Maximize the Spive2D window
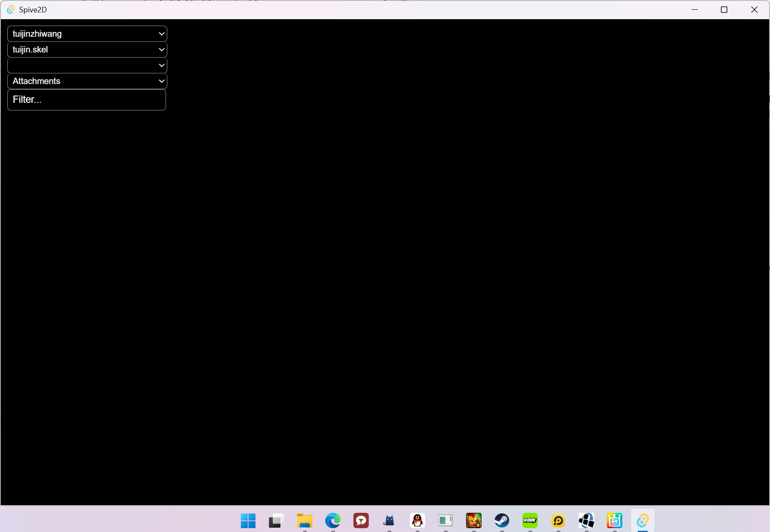 click(724, 9)
